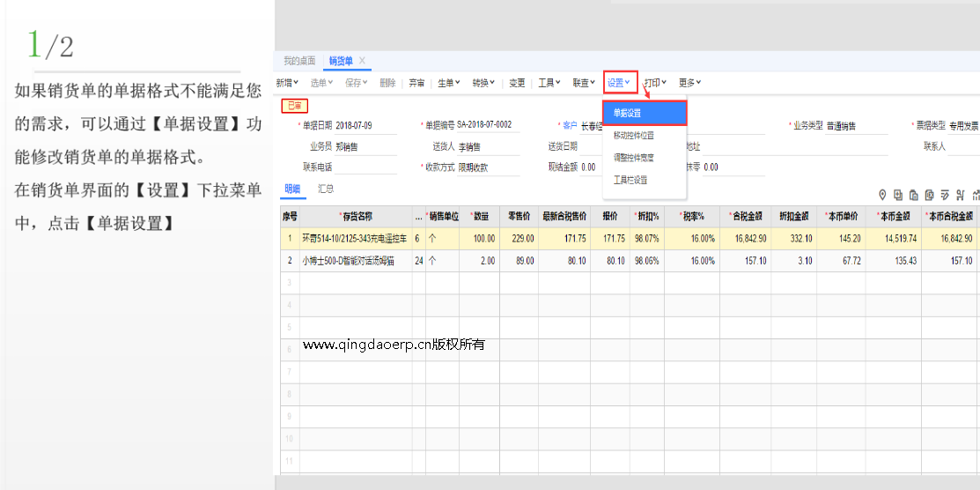Image resolution: width=980 pixels, height=490 pixels.
Task: Open the 更多 dropdown menu
Action: 689,83
